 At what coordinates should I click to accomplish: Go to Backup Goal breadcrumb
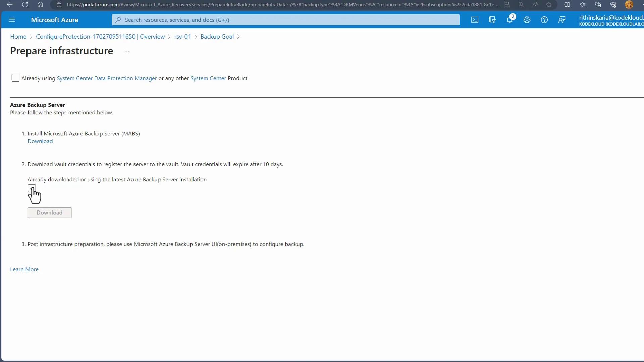point(217,37)
